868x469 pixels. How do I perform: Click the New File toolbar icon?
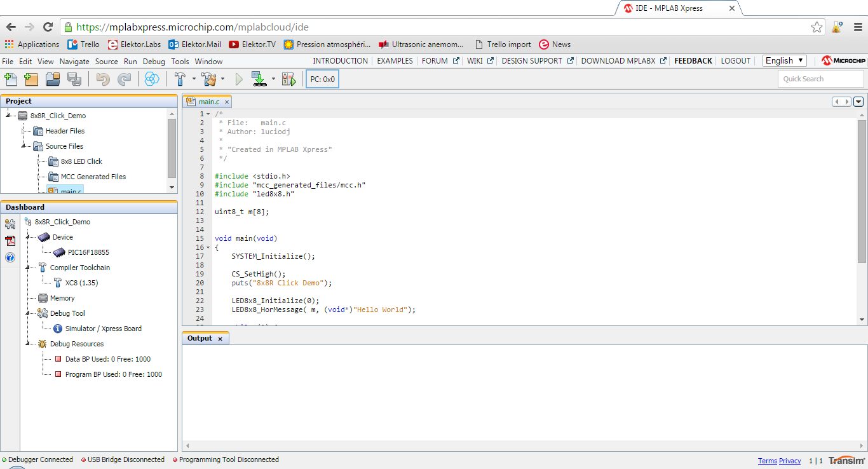pos(11,79)
